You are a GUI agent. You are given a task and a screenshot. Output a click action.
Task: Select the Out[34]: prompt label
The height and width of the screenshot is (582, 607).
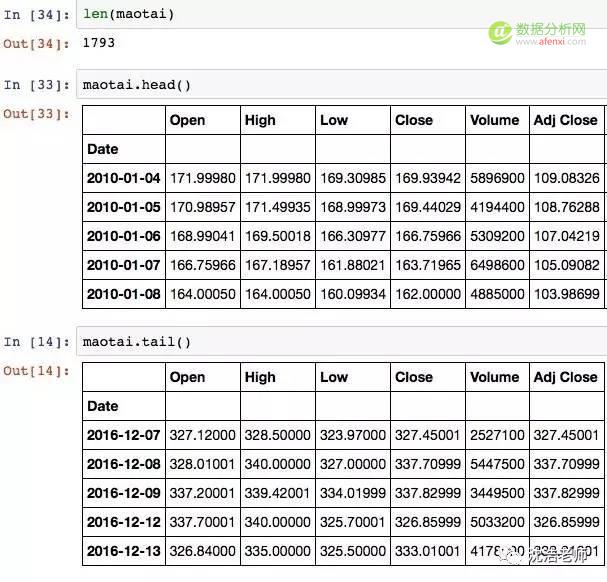(x=36, y=43)
